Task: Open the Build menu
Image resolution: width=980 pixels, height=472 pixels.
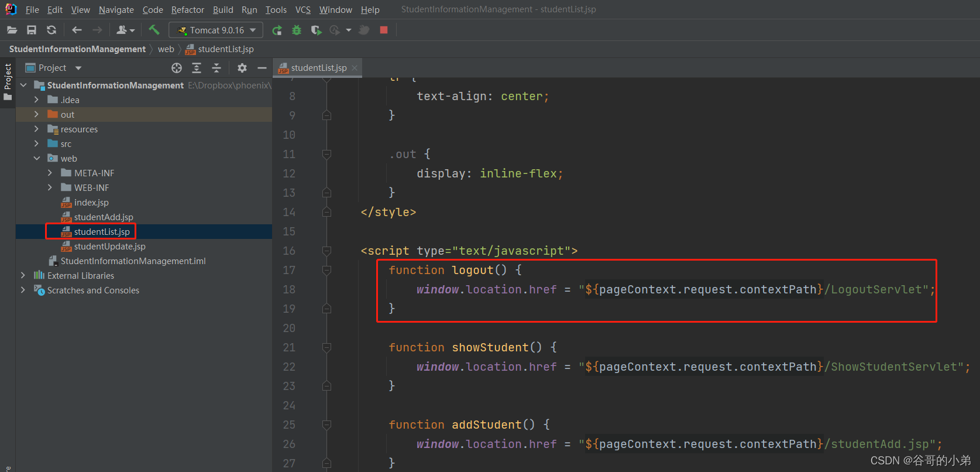Action: click(223, 9)
